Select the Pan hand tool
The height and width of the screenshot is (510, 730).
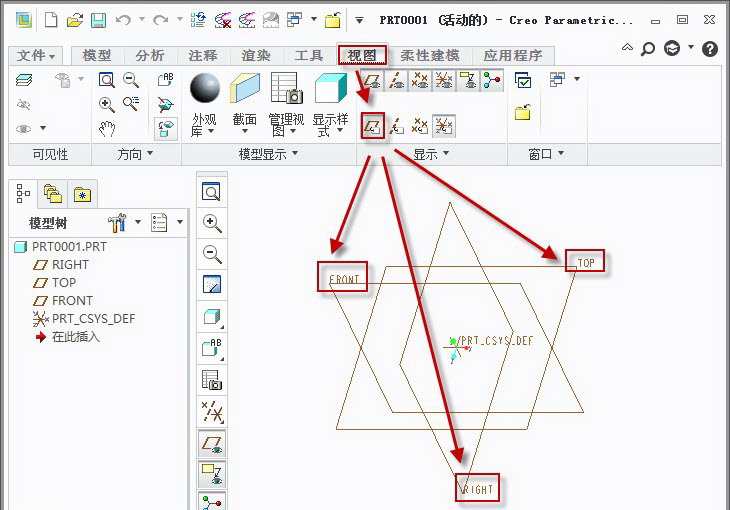click(107, 129)
